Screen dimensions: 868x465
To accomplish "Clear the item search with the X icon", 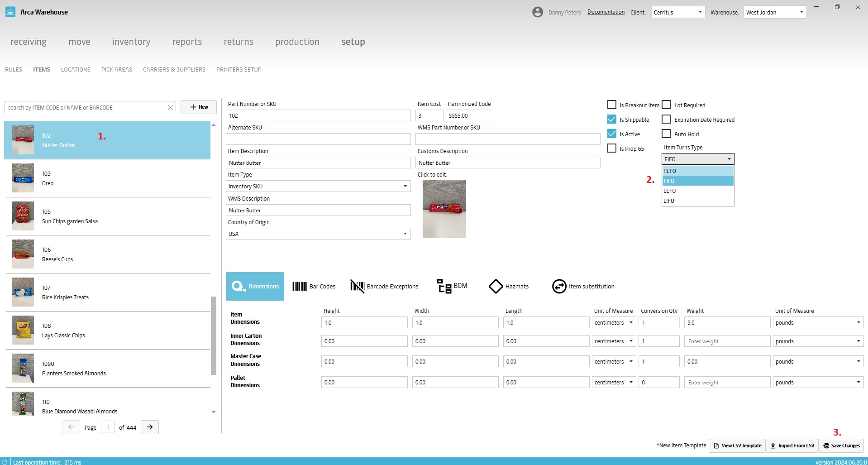I will [x=171, y=107].
